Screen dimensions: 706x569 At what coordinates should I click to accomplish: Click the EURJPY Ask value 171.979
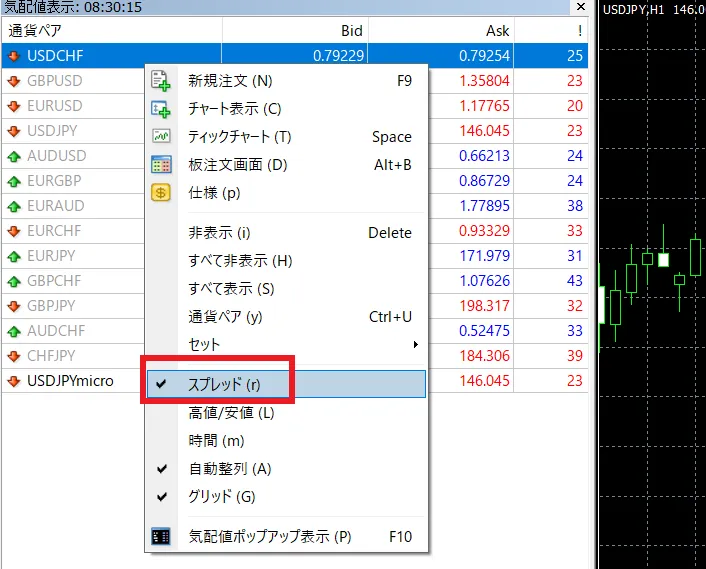(484, 256)
